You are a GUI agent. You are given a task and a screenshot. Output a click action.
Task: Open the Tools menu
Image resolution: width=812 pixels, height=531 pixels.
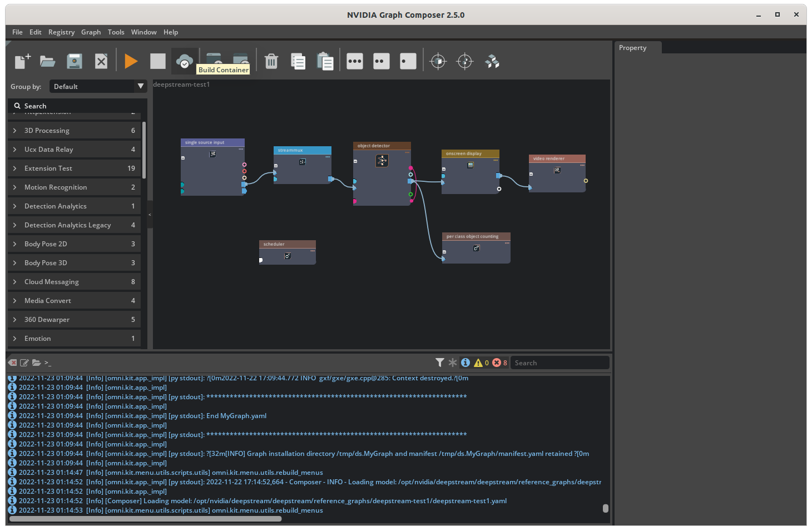[116, 32]
